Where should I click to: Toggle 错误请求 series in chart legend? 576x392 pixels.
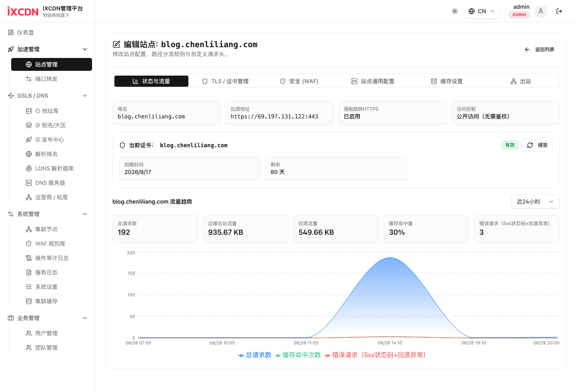(x=376, y=355)
